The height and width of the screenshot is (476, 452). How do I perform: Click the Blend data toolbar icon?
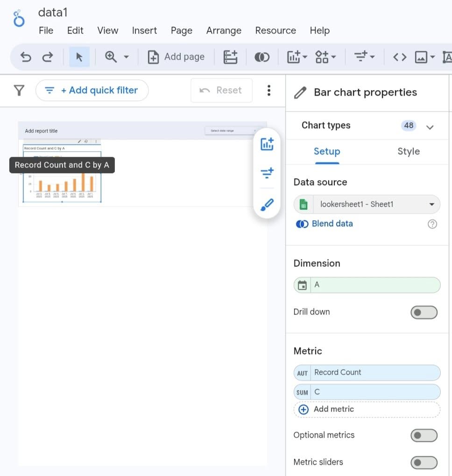tap(261, 57)
